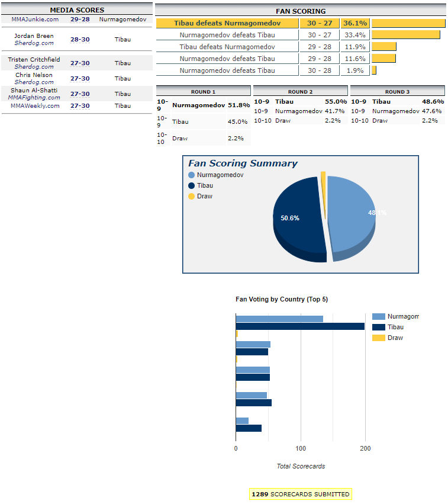
Task: Click the 1.9% small yellow bar
Action: tap(374, 70)
